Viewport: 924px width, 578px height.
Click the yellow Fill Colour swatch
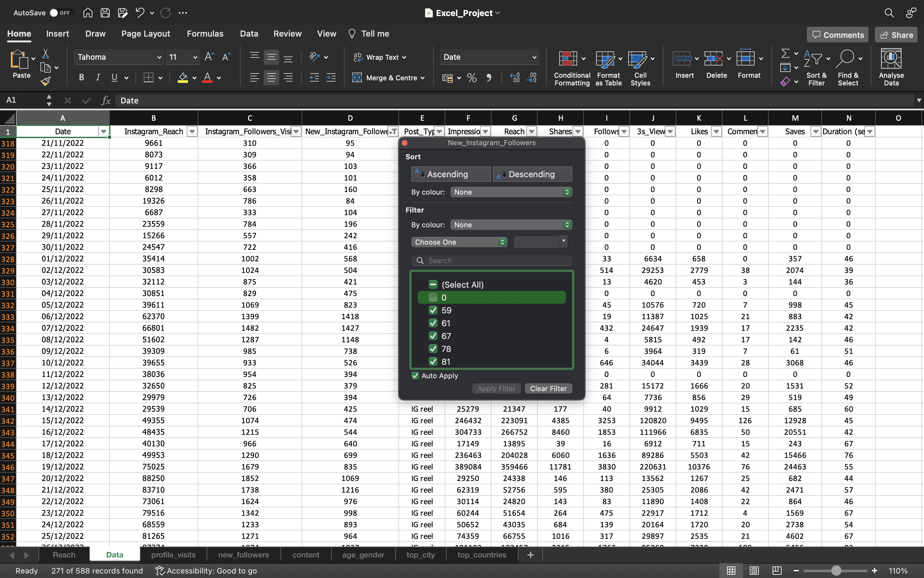(183, 78)
